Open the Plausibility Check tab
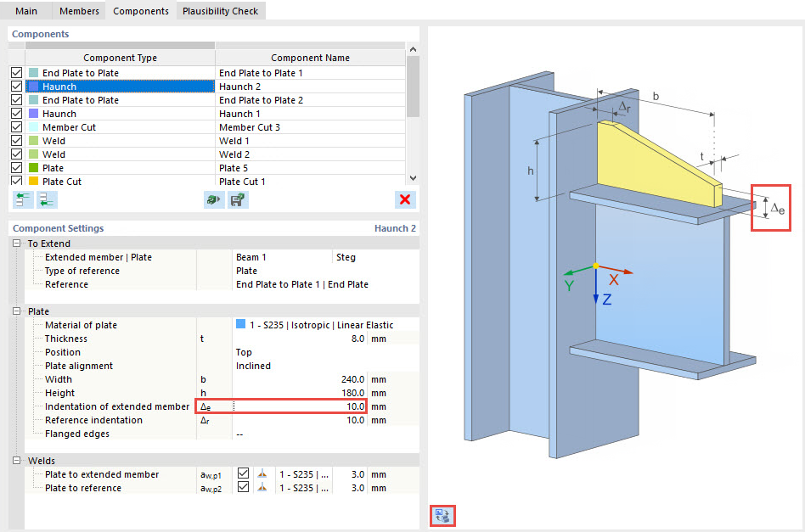 pyautogui.click(x=220, y=11)
